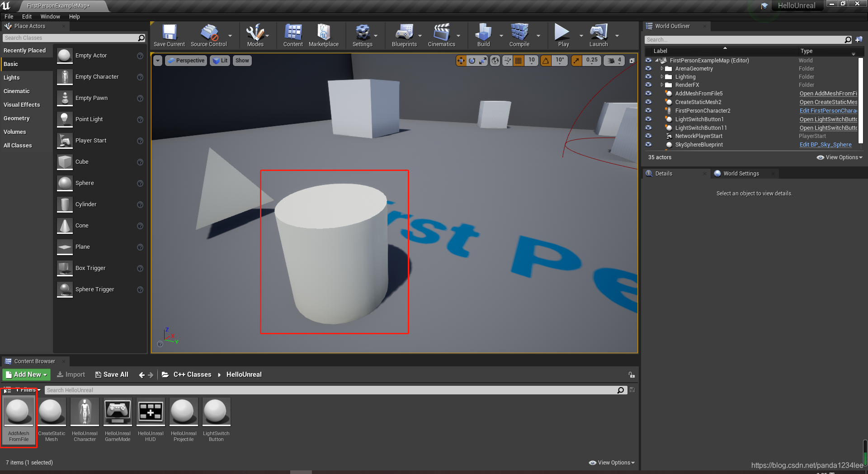
Task: Click the Edit BP_Sky_Sphere link
Action: [825, 145]
